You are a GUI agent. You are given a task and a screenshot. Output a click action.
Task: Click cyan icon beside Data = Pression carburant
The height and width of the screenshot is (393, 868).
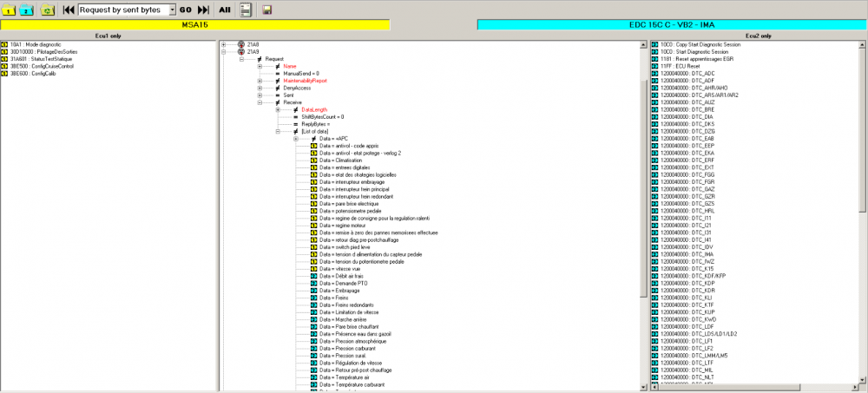coord(314,348)
